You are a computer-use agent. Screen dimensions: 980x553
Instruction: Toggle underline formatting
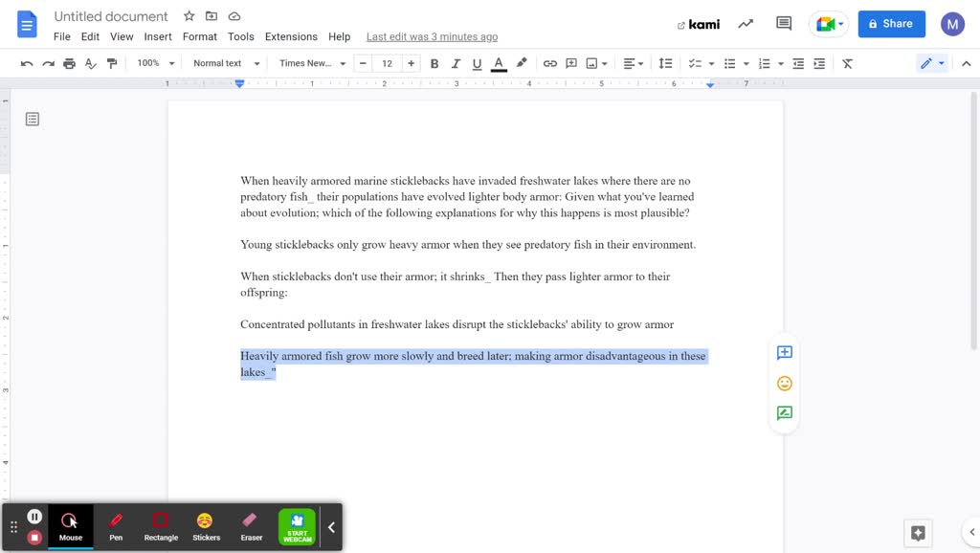pos(477,63)
